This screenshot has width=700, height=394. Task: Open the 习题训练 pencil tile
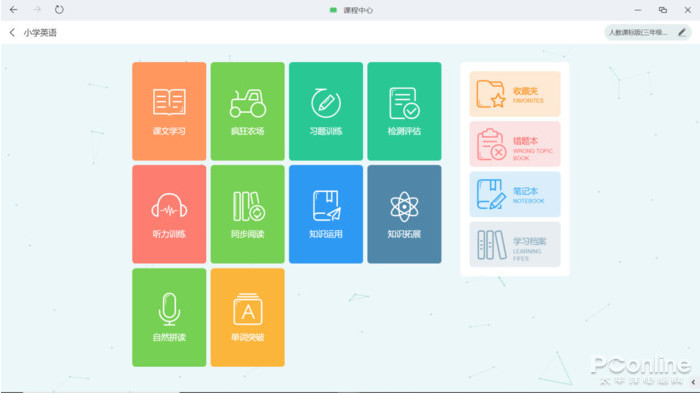(x=326, y=111)
